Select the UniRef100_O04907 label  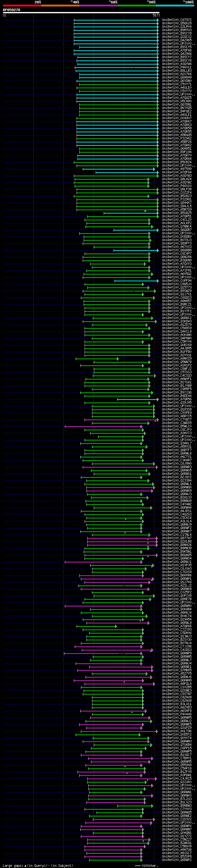click(x=177, y=118)
